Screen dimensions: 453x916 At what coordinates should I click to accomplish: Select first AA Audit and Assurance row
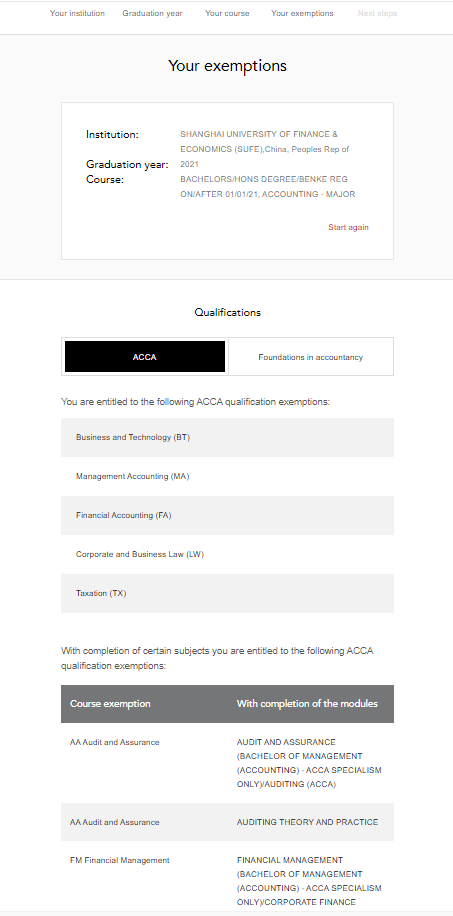[227, 763]
